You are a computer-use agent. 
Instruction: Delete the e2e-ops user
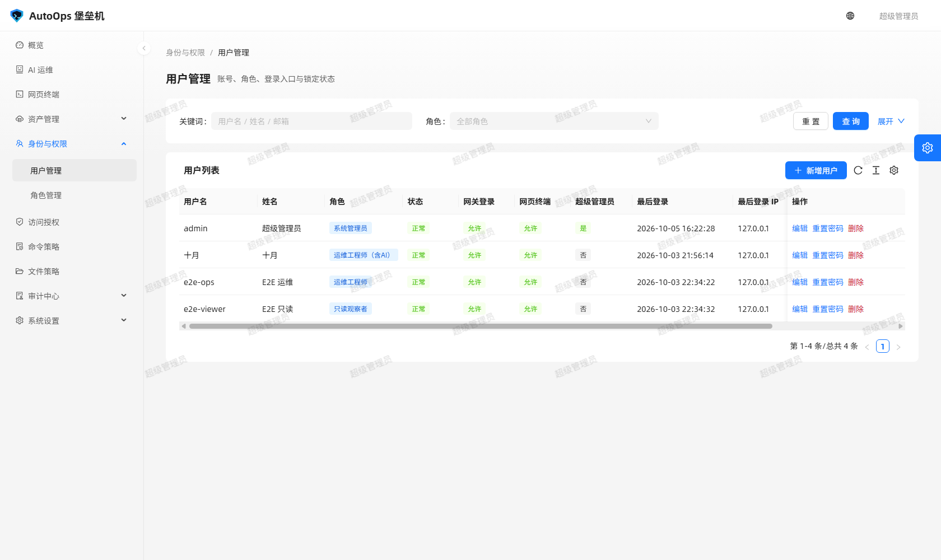pos(856,282)
